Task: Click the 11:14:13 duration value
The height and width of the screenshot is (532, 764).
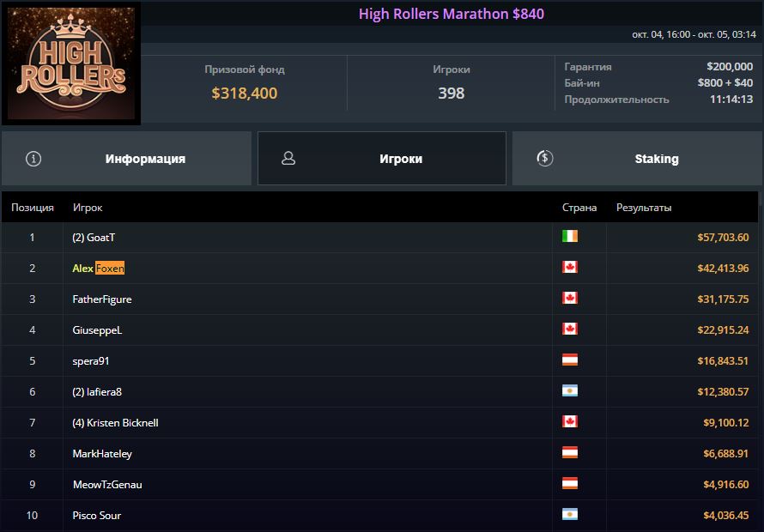Action: pos(731,100)
